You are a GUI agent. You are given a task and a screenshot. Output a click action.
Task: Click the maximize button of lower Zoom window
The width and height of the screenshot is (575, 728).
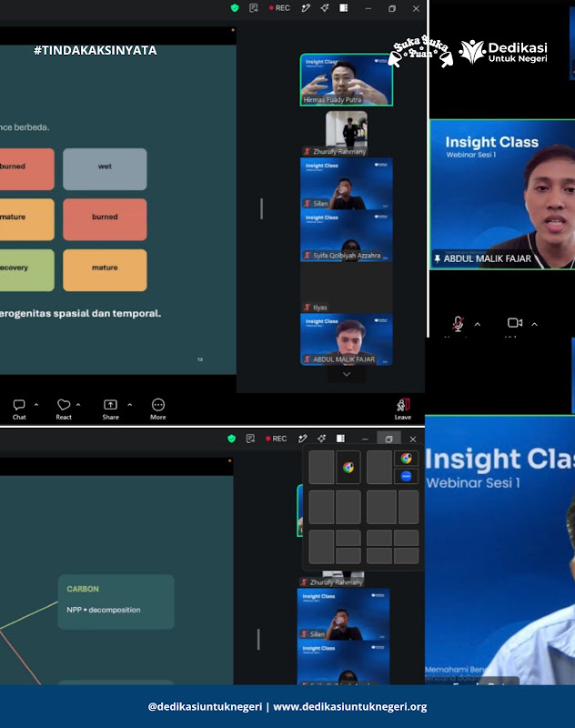[x=388, y=439]
